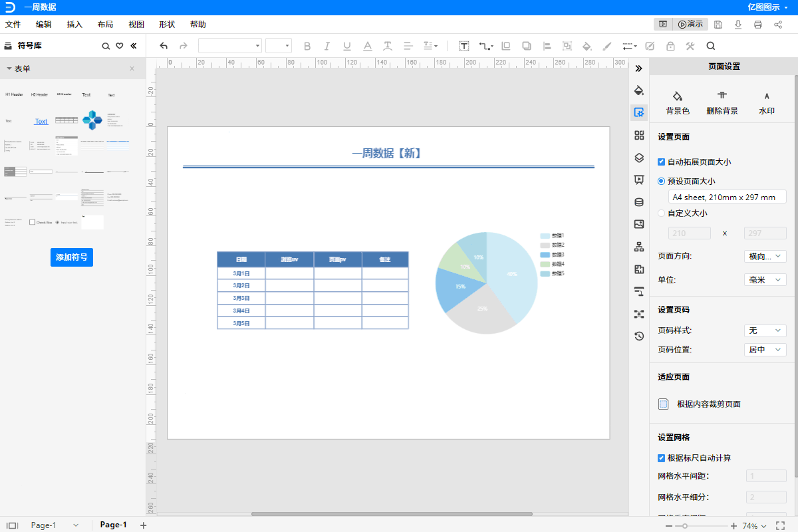The image size is (798, 532).
Task: Click the A4 sheet preset size field
Action: [x=727, y=197]
